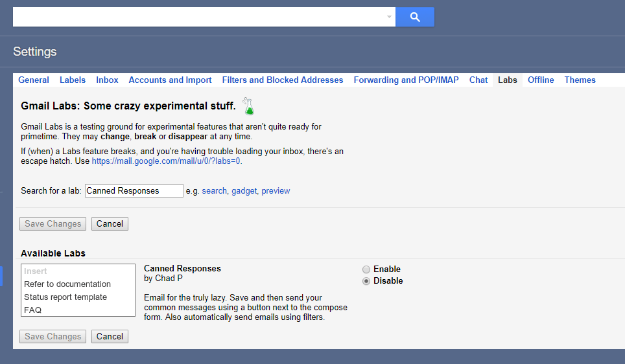The height and width of the screenshot is (364, 625).
Task: Click the 'Available Labs' heading
Action: point(53,253)
